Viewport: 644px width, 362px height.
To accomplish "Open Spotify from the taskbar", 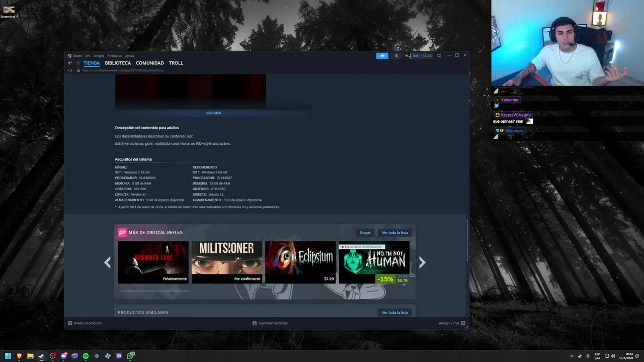I will [x=86, y=356].
